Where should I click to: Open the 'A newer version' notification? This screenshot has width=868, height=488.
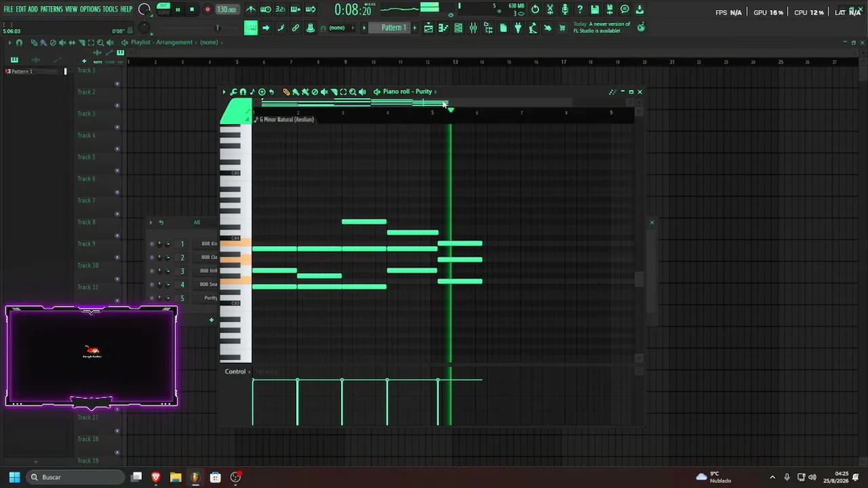pos(602,27)
